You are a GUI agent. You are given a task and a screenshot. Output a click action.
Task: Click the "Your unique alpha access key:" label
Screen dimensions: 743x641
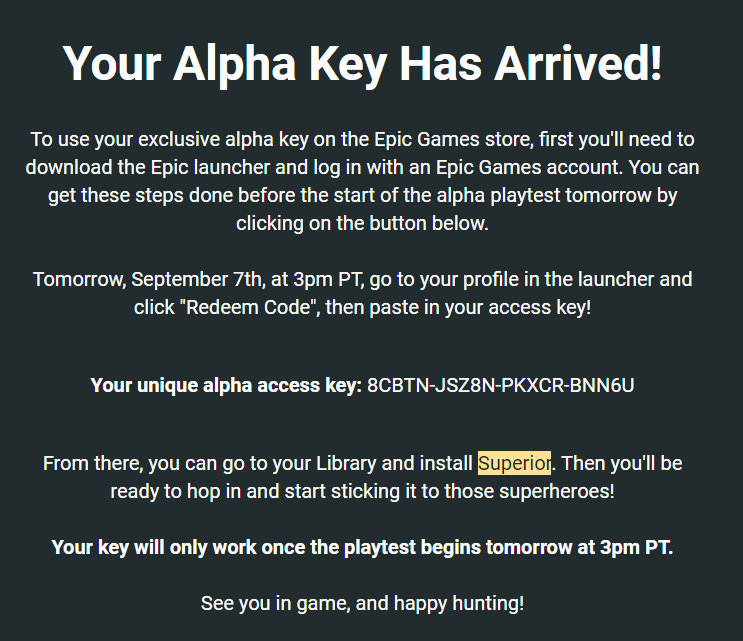(x=226, y=386)
